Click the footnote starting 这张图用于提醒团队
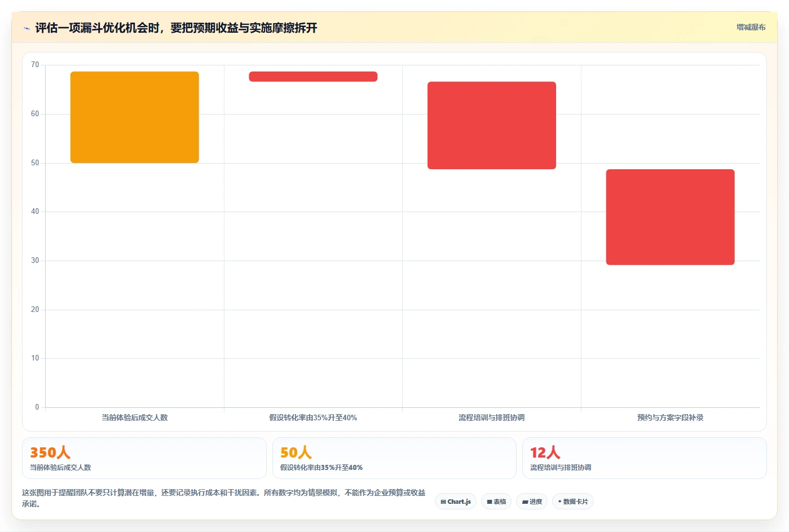The image size is (789, 532). 224,498
